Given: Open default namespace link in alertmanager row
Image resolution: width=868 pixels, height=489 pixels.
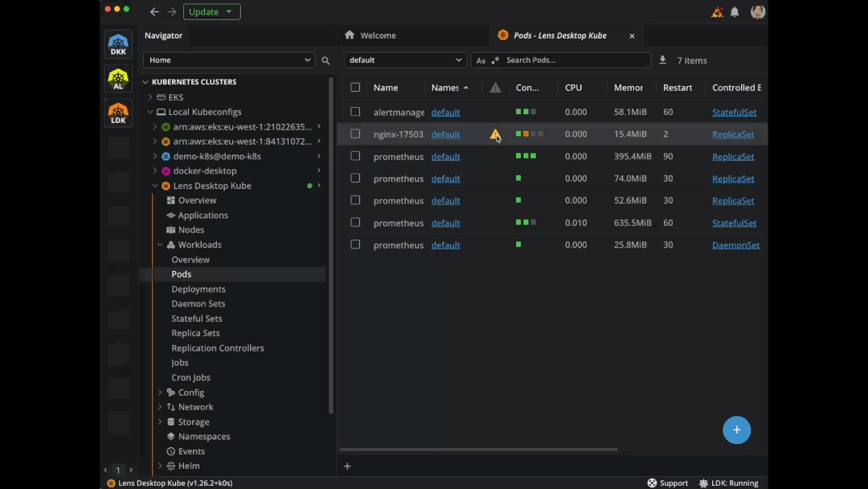Looking at the screenshot, I should click(445, 113).
